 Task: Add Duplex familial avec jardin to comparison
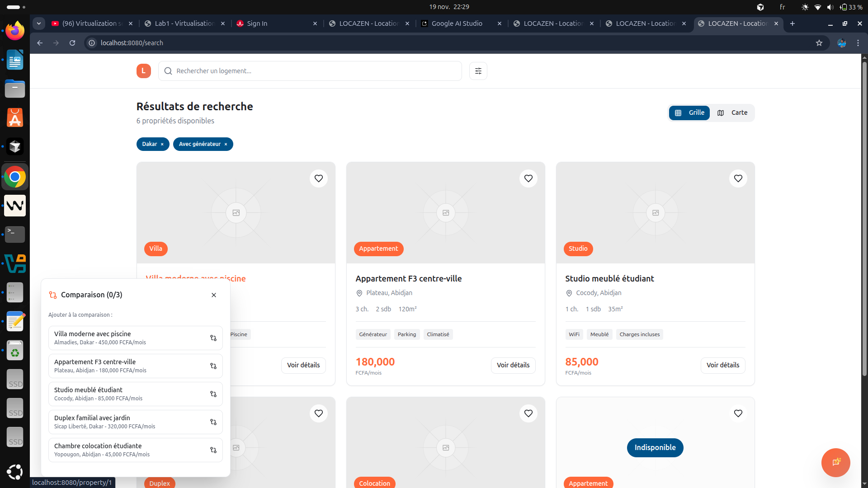(213, 422)
